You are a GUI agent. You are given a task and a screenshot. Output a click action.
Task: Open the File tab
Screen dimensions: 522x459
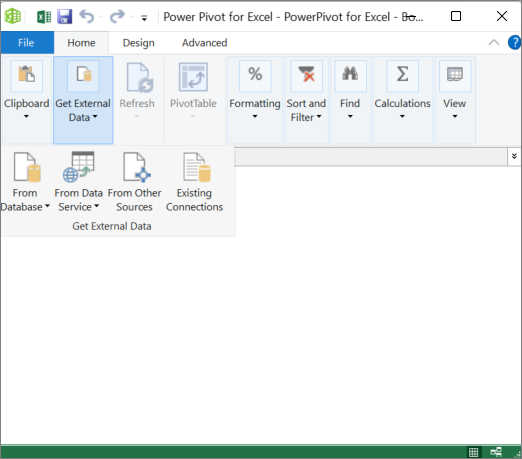(x=27, y=43)
